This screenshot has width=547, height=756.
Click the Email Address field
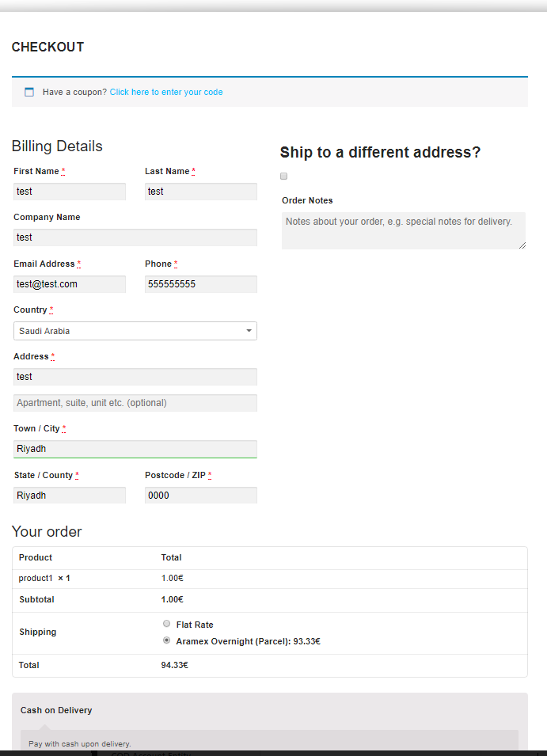[x=69, y=284]
